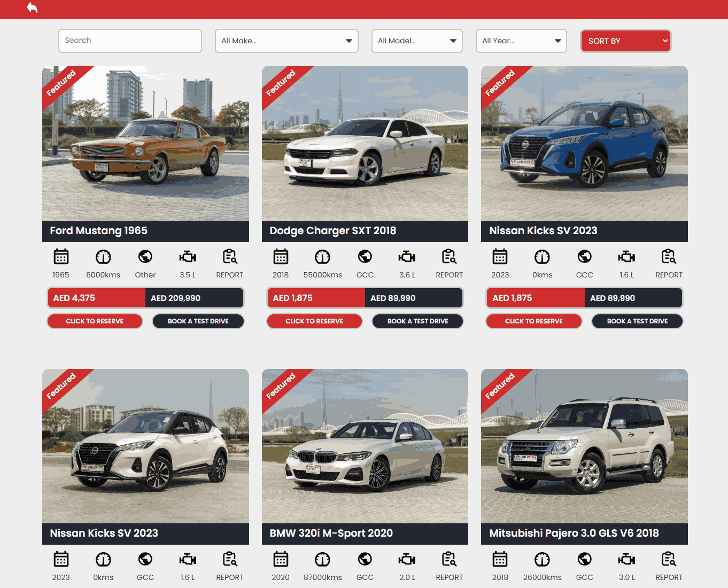Viewport: 728px width, 588px height.
Task: Click the 26000kms mileage text
Action: coord(543,577)
